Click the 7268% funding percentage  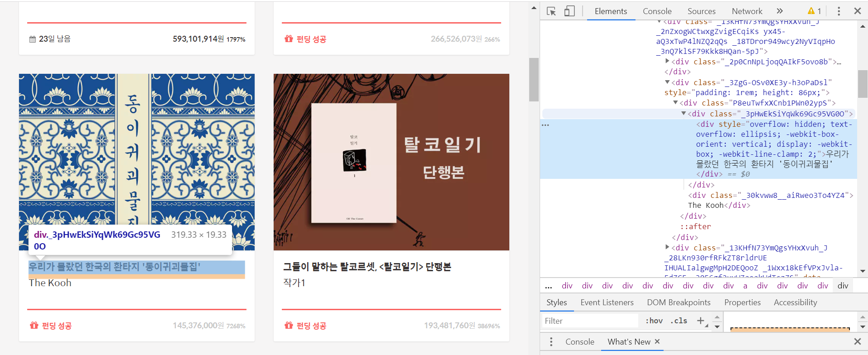click(x=236, y=326)
